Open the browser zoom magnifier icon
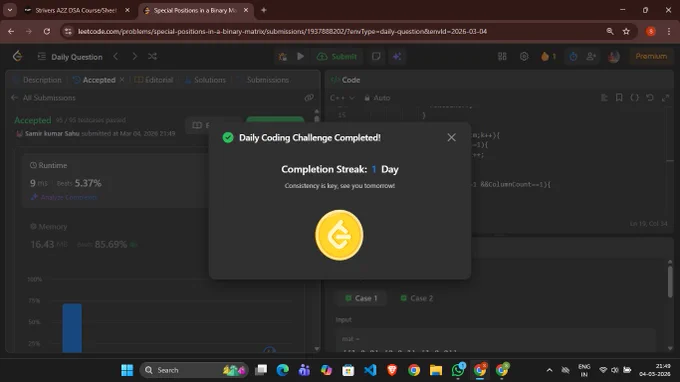 (610, 31)
